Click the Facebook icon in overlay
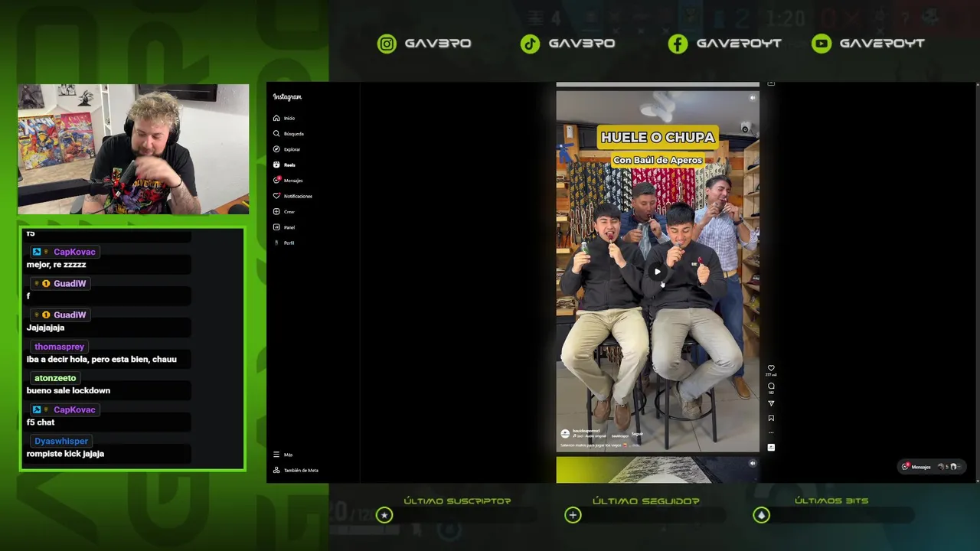980x551 pixels. coord(678,44)
